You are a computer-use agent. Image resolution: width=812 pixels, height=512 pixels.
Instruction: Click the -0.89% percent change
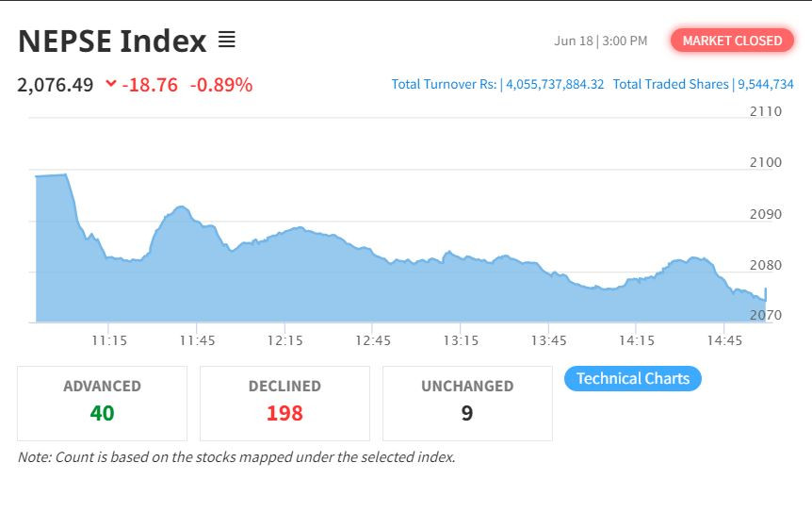coord(221,85)
